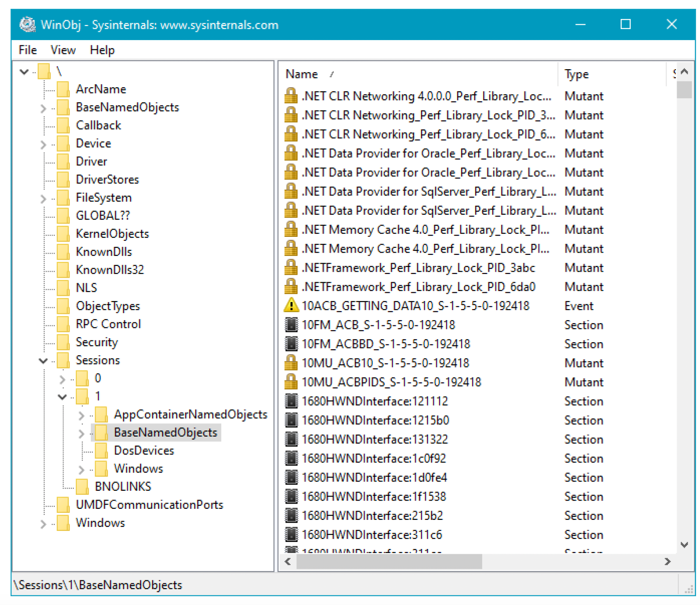Open the Help menu
The height and width of the screenshot is (605, 700).
pyautogui.click(x=102, y=50)
